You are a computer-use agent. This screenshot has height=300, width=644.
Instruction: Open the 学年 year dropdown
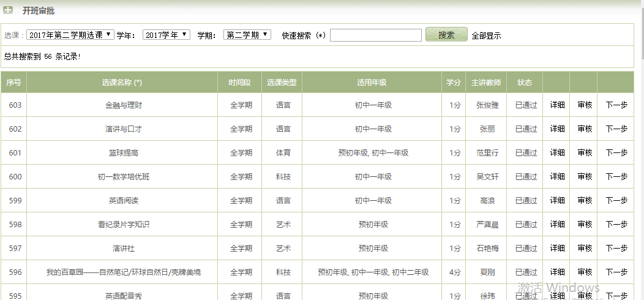click(x=166, y=35)
